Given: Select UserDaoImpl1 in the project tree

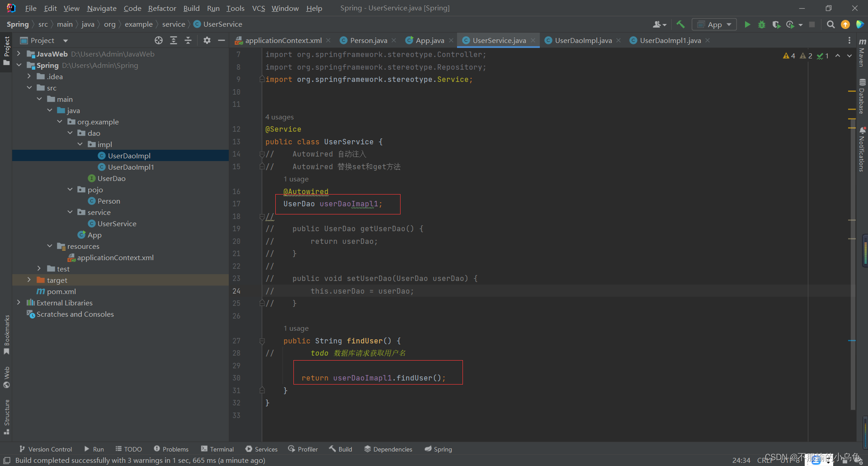Looking at the screenshot, I should click(131, 167).
